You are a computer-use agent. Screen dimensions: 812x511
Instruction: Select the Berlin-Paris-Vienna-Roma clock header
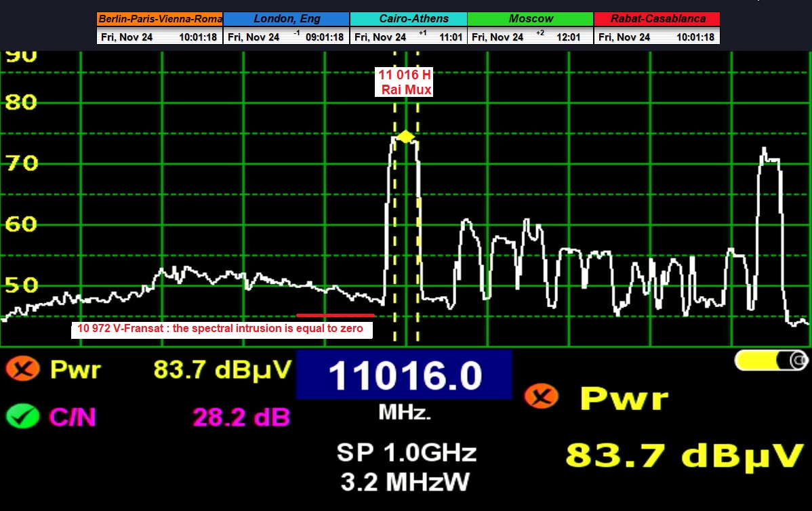coord(159,19)
